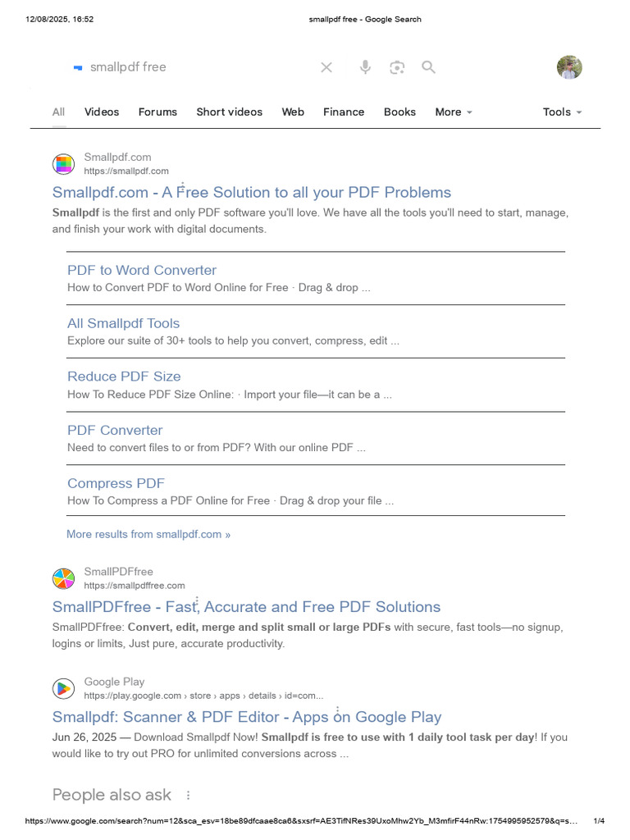The width and height of the screenshot is (630, 840).
Task: Start voice search with the microphone icon
Action: tap(365, 67)
